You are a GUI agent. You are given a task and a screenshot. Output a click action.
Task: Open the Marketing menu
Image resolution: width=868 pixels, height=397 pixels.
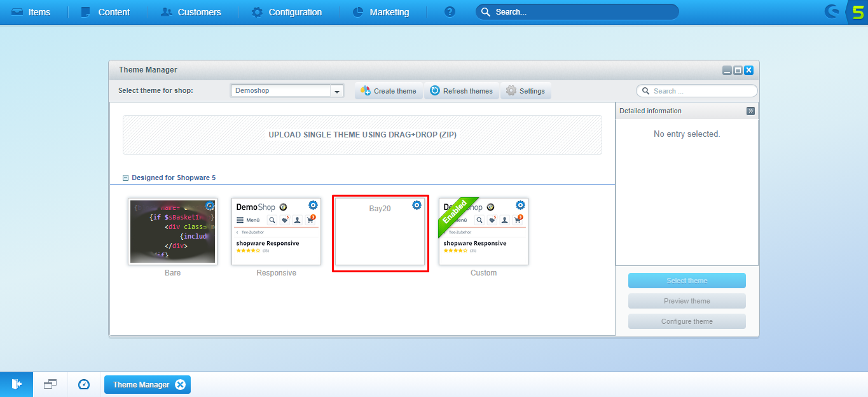(389, 11)
